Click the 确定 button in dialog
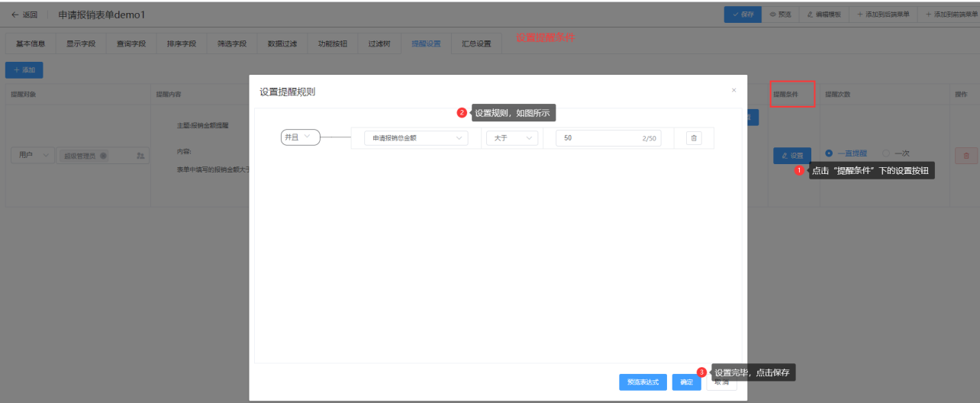The width and height of the screenshot is (980, 403). (x=686, y=382)
